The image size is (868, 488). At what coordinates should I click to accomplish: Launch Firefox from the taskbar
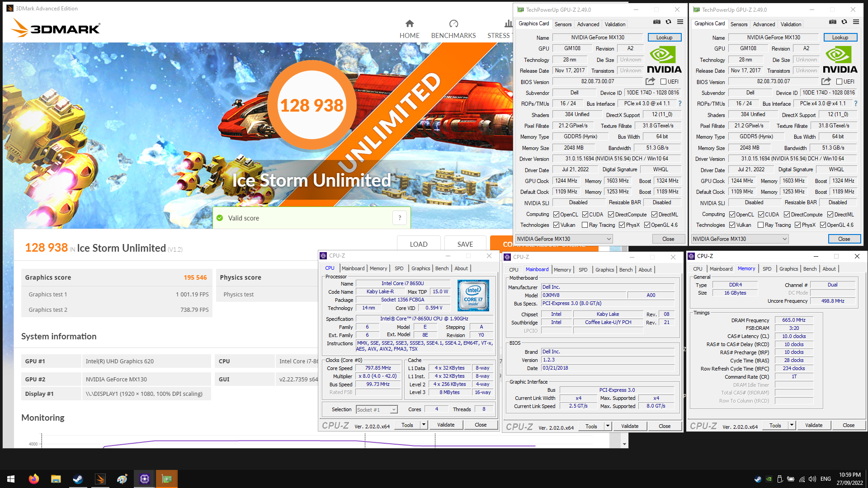pos(33,479)
